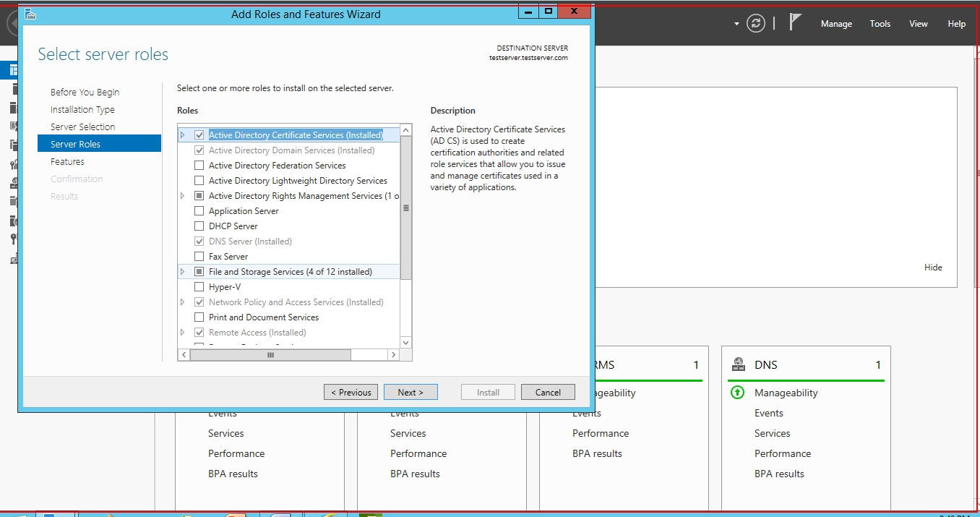Screen dimensions: 980x517
Task: Click the Next > button
Action: (410, 392)
